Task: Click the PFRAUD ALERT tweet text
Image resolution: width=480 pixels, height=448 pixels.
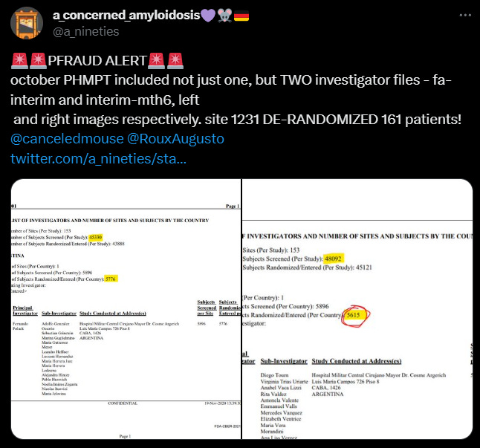Action: (x=97, y=61)
